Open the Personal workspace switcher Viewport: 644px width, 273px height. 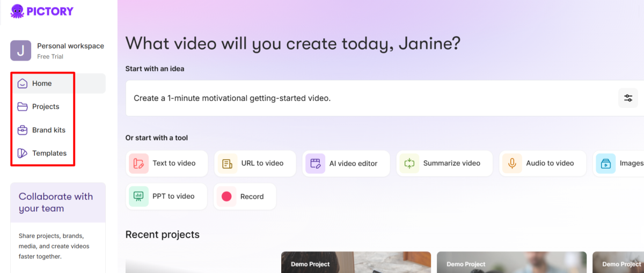point(70,51)
